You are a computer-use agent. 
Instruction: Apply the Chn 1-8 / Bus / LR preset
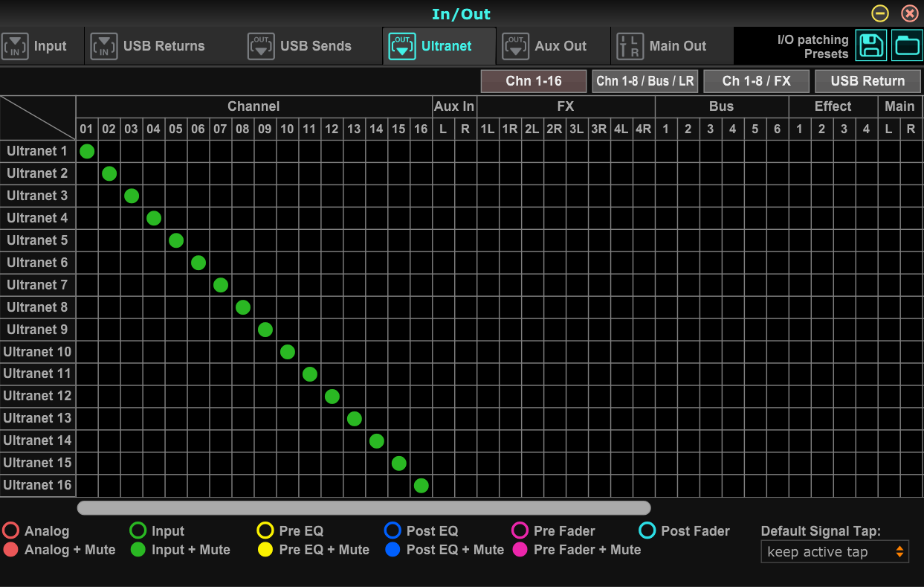[645, 81]
